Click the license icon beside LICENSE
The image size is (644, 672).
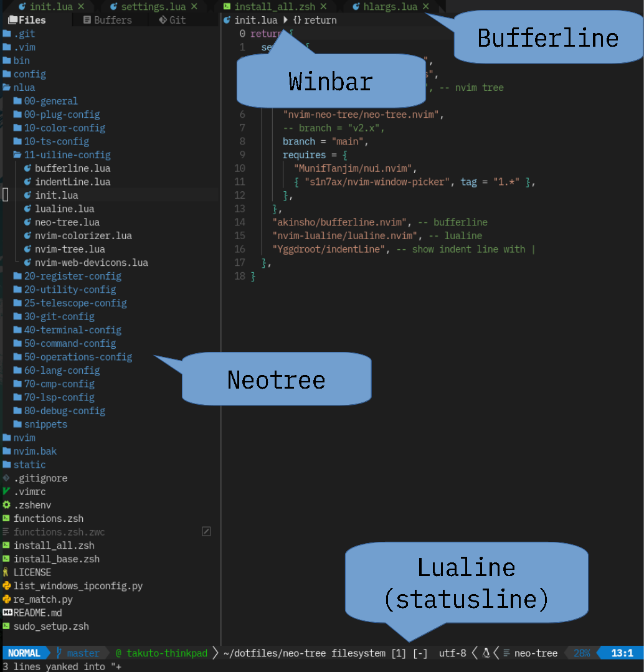coord(6,572)
